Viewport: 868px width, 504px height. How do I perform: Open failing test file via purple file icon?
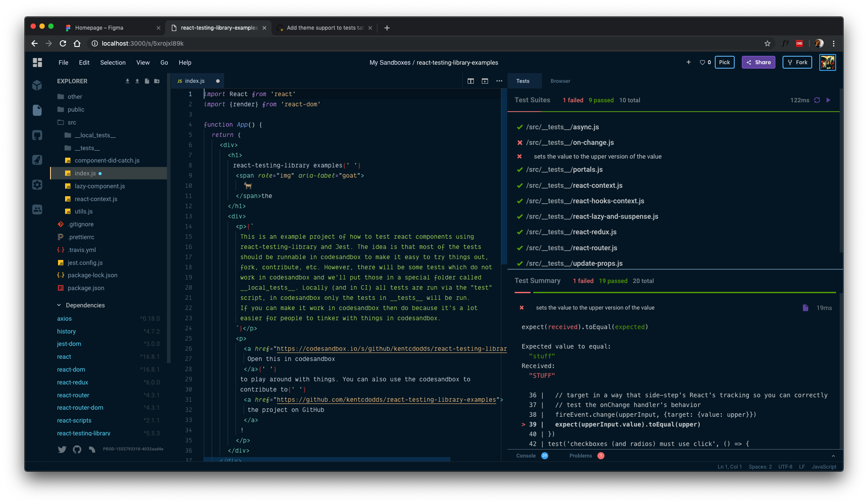(806, 308)
